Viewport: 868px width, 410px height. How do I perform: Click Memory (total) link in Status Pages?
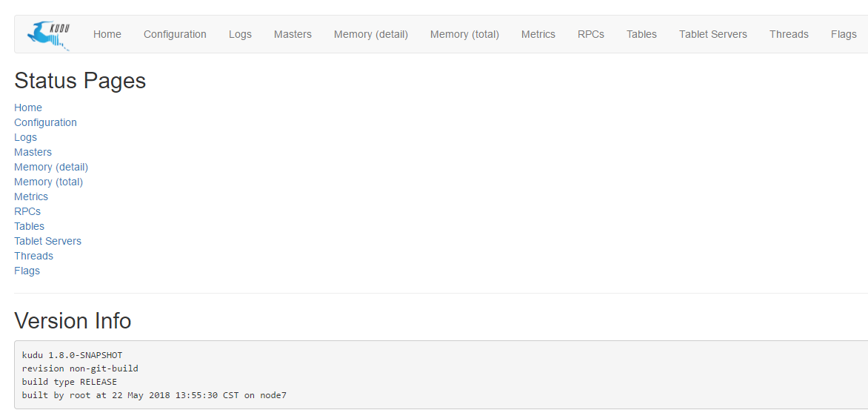(49, 182)
